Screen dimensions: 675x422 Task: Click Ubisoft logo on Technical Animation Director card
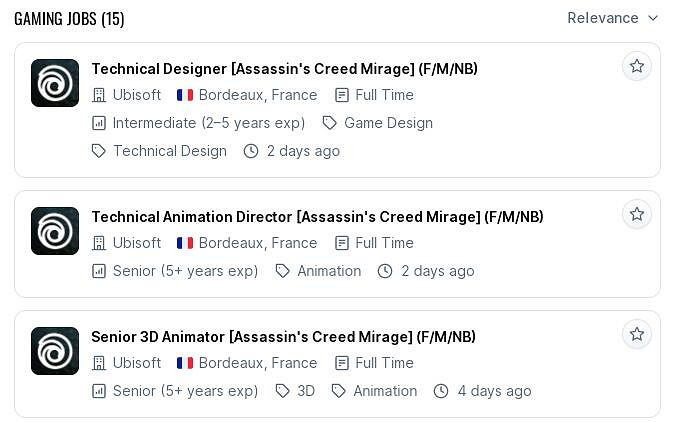click(x=55, y=231)
